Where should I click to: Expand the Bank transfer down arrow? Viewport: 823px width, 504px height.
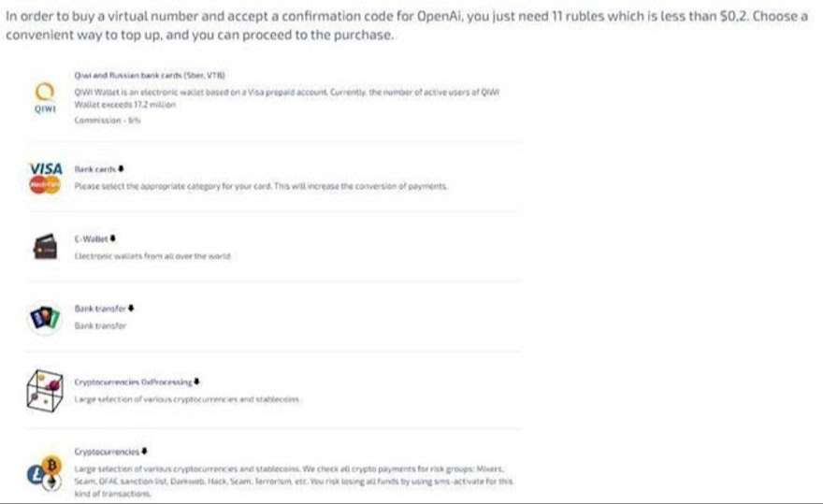pos(131,309)
